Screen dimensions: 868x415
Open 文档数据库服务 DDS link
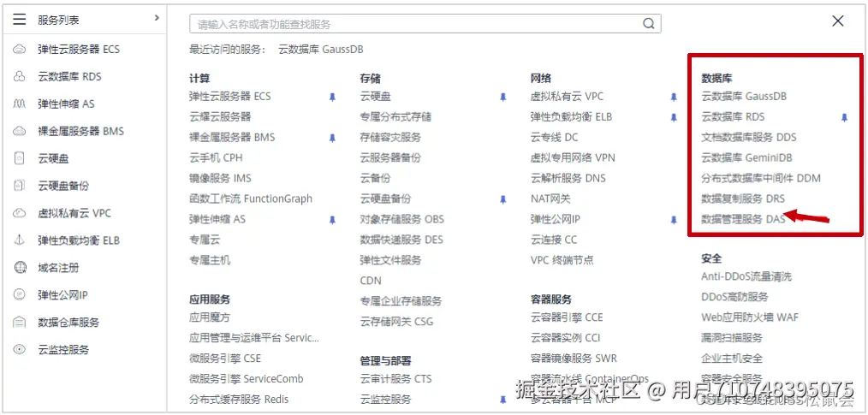[x=748, y=137]
